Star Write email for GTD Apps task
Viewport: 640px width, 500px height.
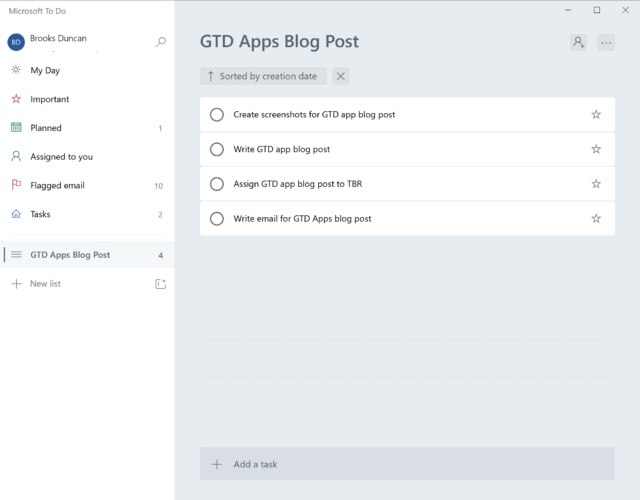[x=596, y=219]
